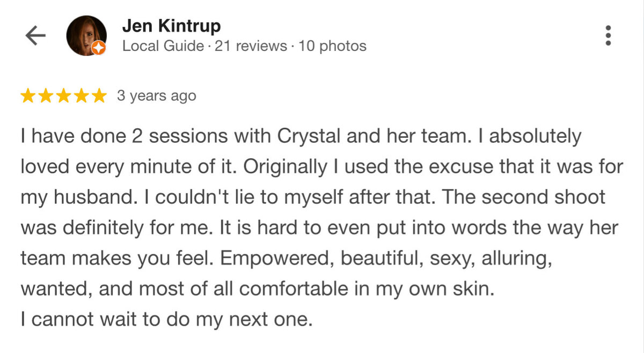Click the first yellow rating star

pyautogui.click(x=28, y=96)
